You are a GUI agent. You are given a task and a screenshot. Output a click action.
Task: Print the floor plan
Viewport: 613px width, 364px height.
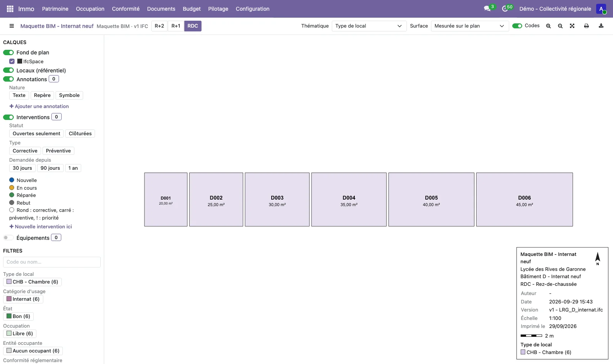586,26
